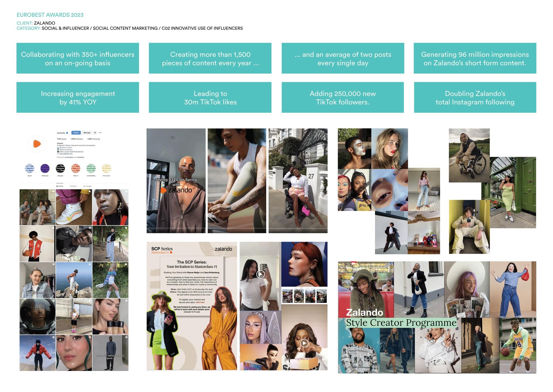Open the www.zalando.com bio link
This screenshot has height=392, width=553.
(66, 154)
